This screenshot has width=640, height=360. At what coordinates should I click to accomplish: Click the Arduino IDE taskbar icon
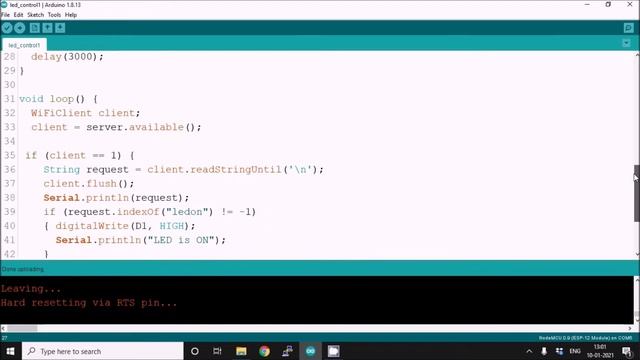311,351
